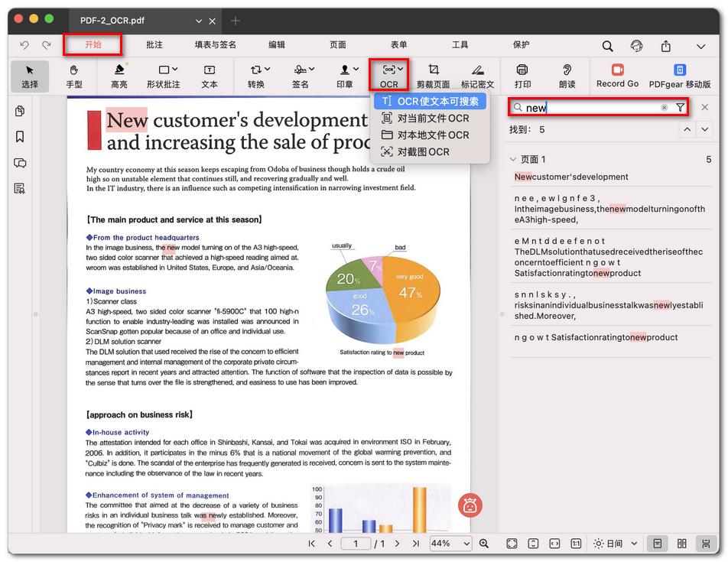Collapse the 页面 1 search results group

[513, 160]
